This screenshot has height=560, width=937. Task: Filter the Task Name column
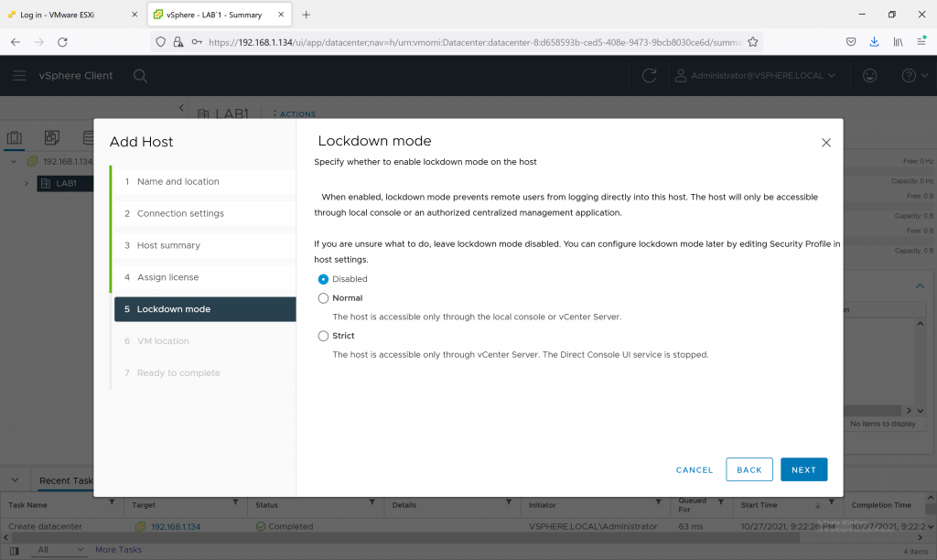[112, 502]
